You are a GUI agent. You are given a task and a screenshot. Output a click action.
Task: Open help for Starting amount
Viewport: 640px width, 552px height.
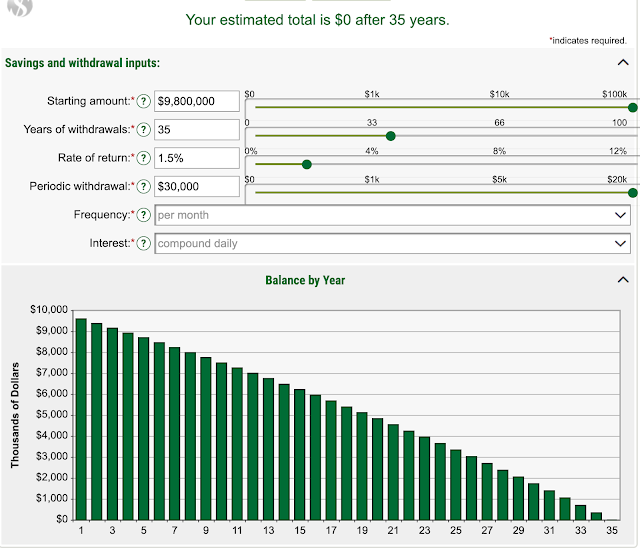pyautogui.click(x=143, y=101)
